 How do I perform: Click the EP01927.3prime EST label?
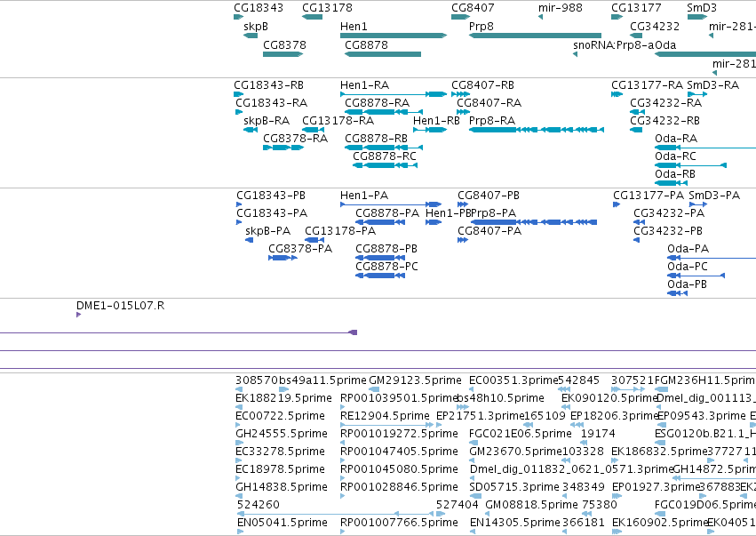point(656,488)
